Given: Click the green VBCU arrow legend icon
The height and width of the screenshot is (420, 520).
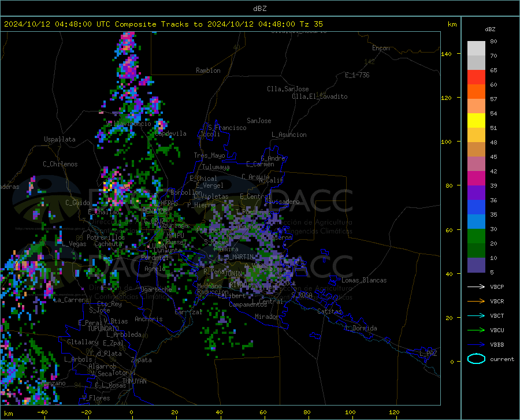Looking at the screenshot, I should coord(476,330).
